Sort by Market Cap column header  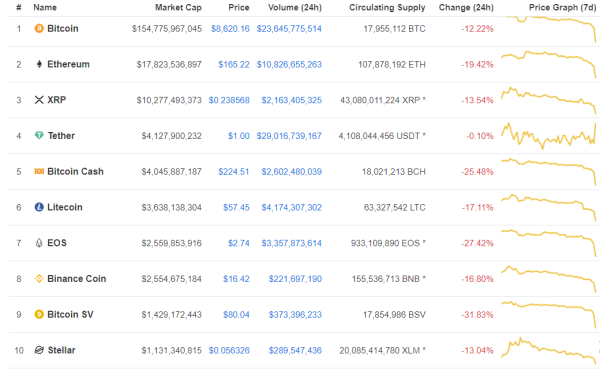[178, 7]
